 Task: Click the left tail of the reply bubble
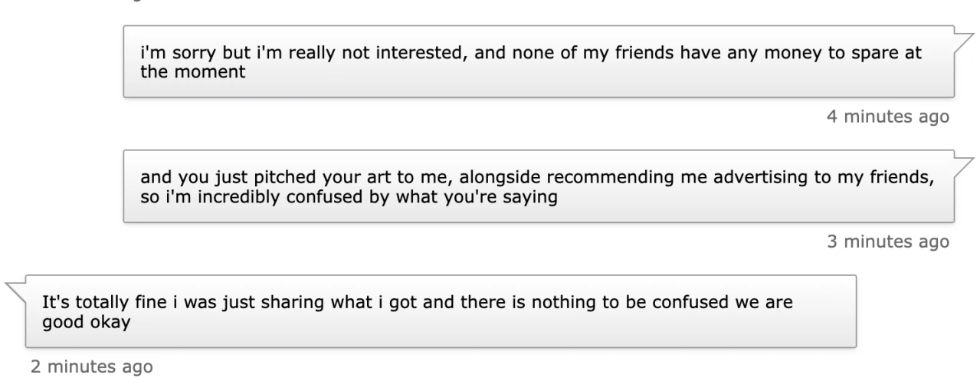(15, 287)
